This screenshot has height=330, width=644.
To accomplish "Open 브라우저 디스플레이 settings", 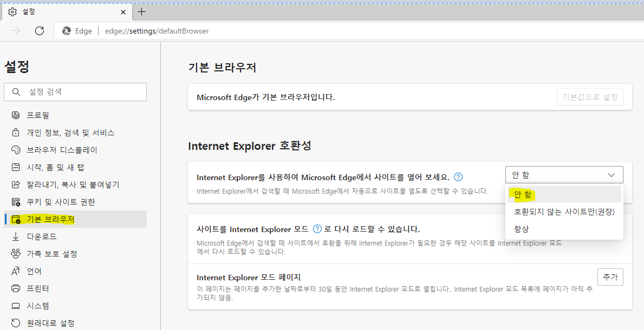I will (76, 150).
